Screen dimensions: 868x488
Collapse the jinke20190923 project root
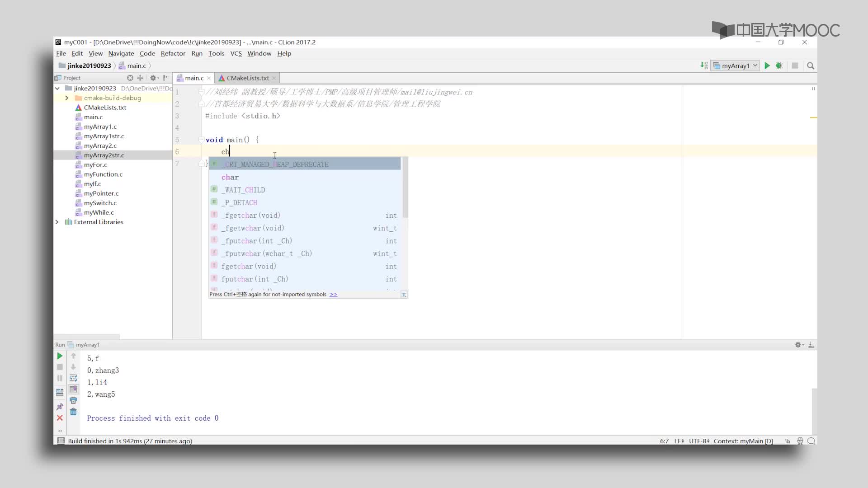coord(57,89)
